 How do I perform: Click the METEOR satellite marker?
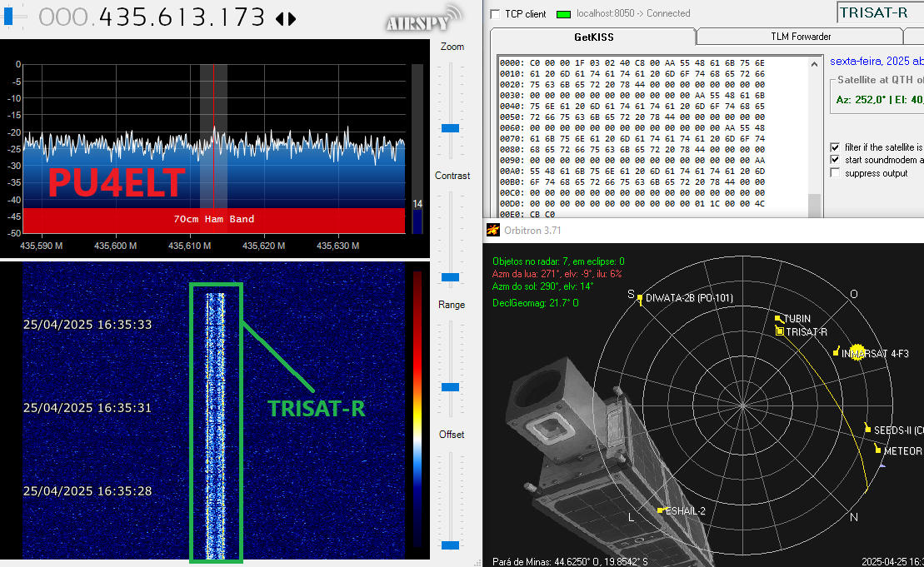[x=877, y=450]
